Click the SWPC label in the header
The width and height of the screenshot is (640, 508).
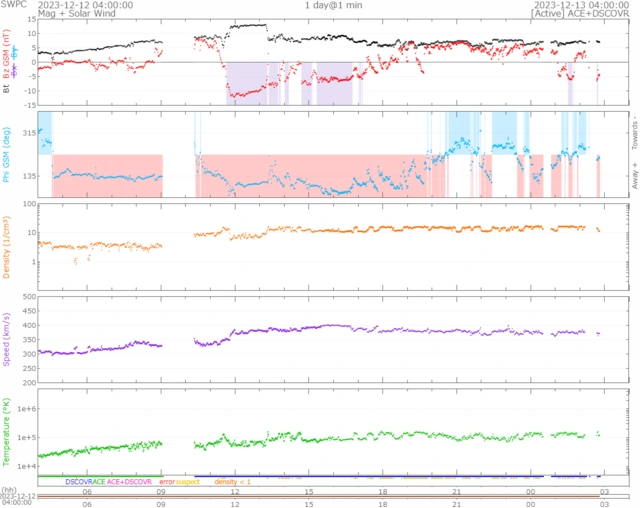click(13, 4)
